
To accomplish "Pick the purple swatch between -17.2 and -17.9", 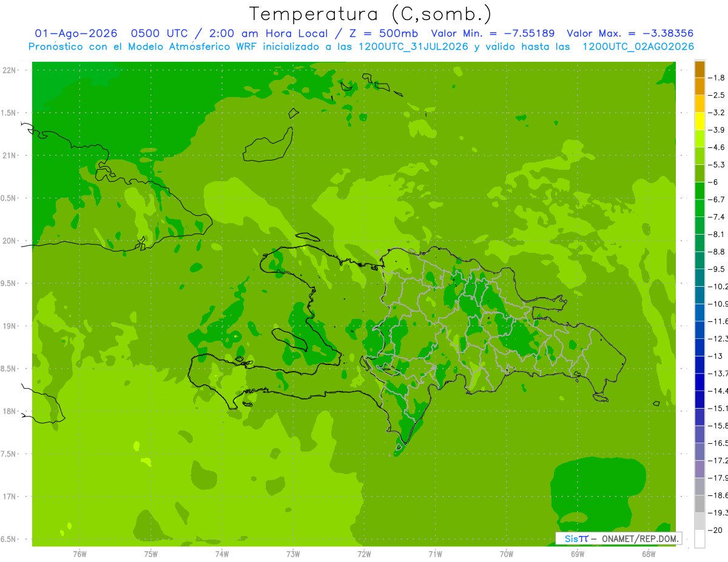I will [699, 469].
